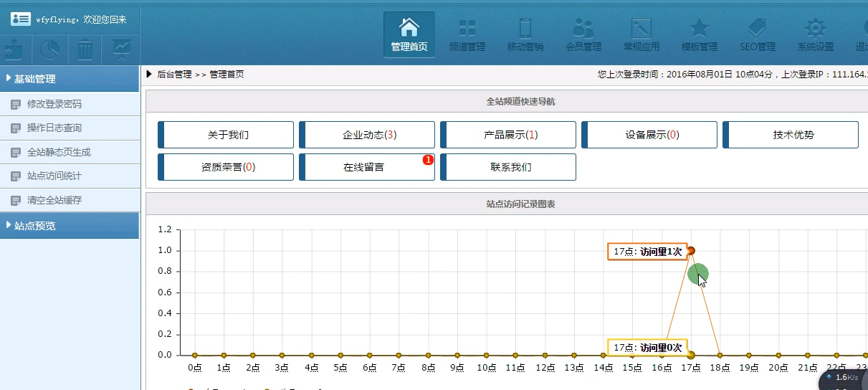Open the 企业动态(3) channel button
The height and width of the screenshot is (390, 868).
(x=367, y=135)
